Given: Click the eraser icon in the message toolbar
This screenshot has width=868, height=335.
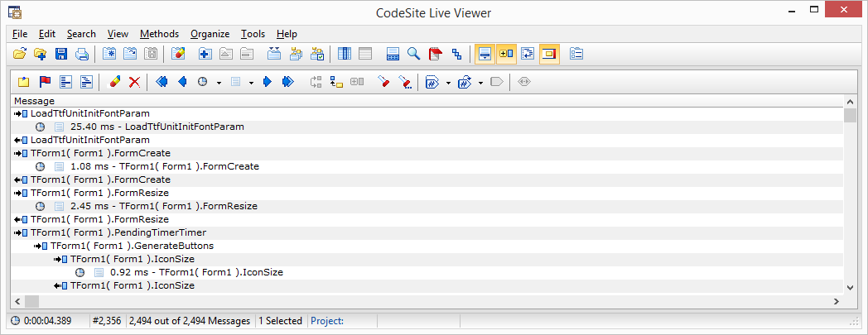Looking at the screenshot, I should (113, 82).
